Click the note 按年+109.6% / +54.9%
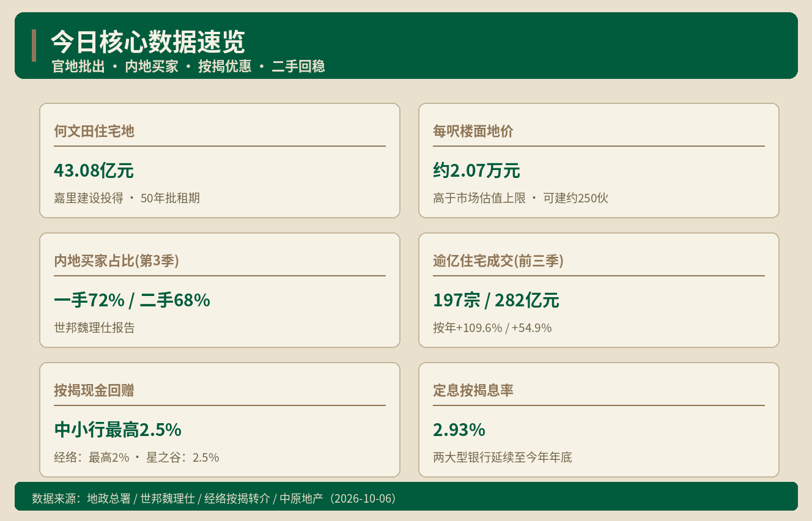Viewport: 812px width, 521px height. pyautogui.click(x=492, y=328)
